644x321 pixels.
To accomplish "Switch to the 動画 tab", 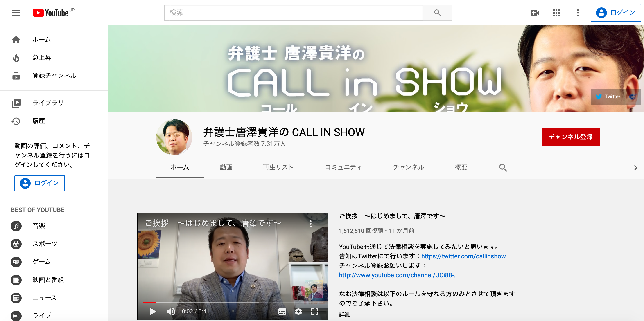I will coord(226,167).
